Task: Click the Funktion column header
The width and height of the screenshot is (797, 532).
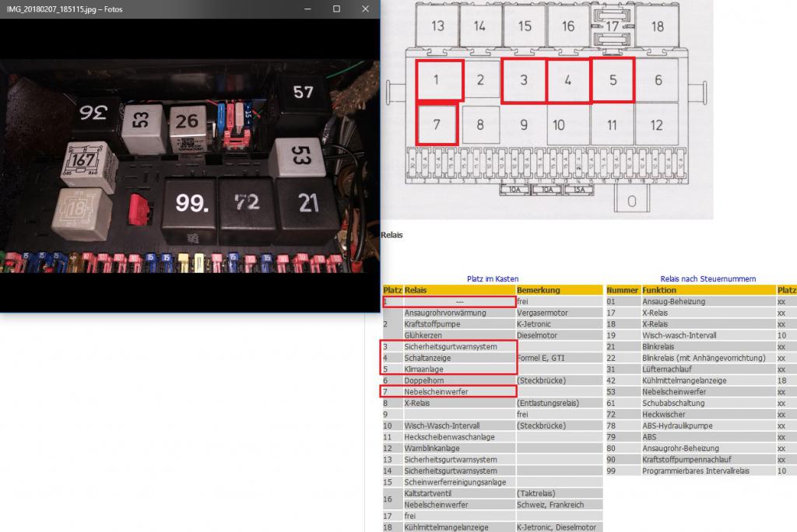Action: coord(659,290)
